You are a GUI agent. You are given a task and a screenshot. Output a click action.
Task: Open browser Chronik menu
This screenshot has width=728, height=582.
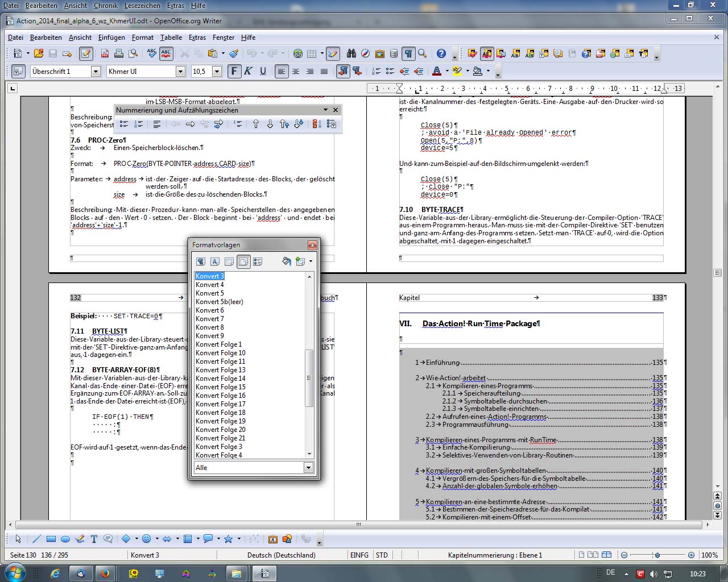[106, 5]
